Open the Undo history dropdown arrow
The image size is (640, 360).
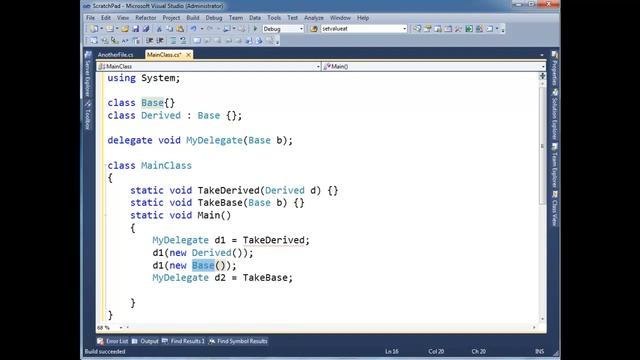coord(202,29)
